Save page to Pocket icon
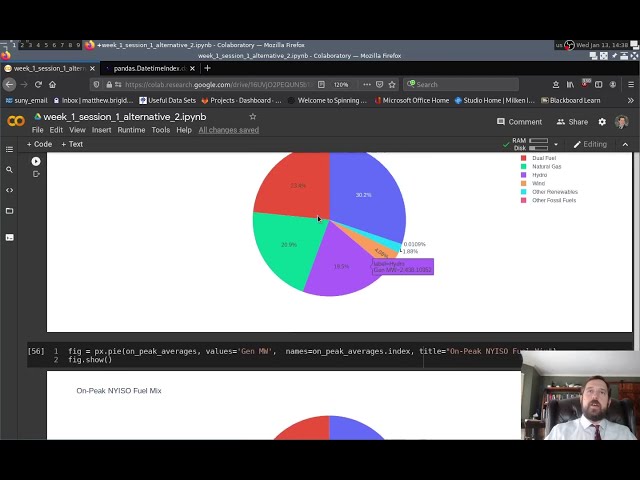Image resolution: width=640 pixels, height=480 pixels. click(380, 84)
